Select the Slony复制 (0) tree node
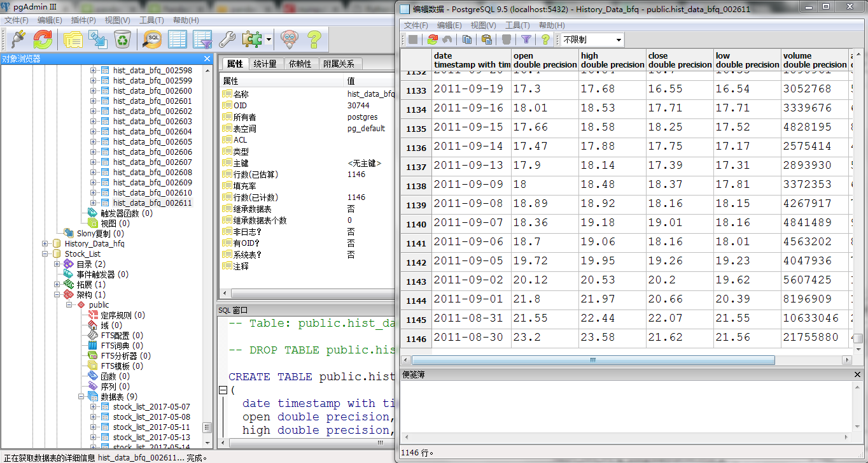Screen dimensions: 868x463 pyautogui.click(x=100, y=233)
